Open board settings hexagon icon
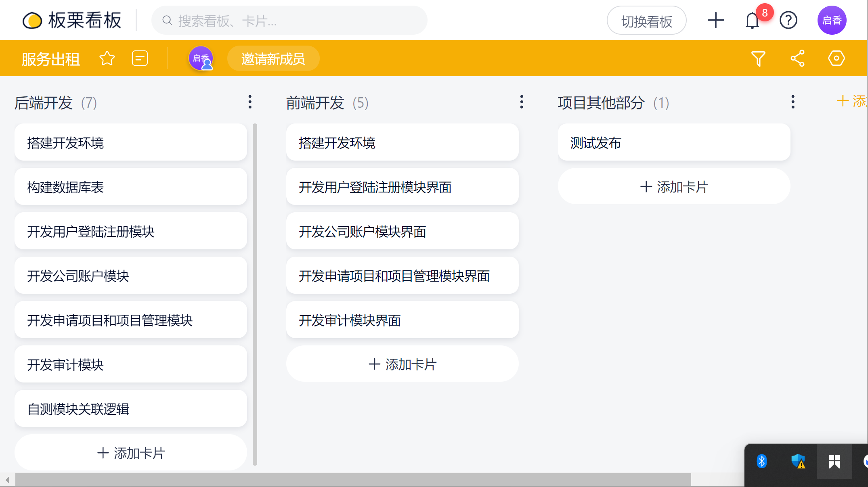The height and width of the screenshot is (487, 868). pos(836,59)
